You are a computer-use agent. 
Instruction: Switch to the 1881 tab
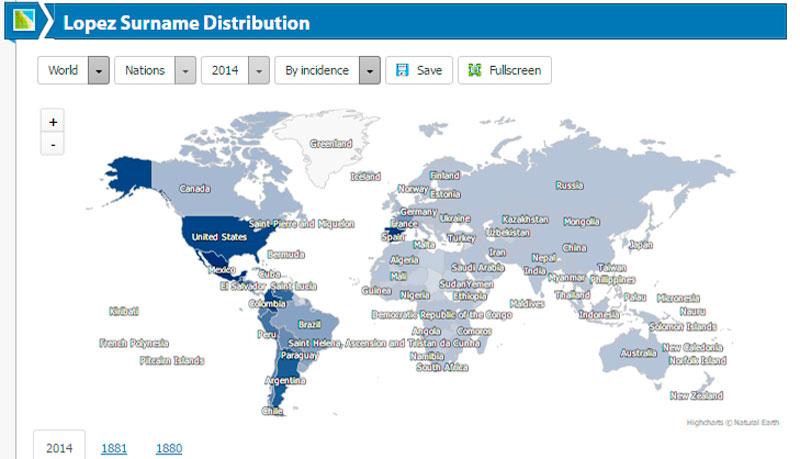(114, 448)
